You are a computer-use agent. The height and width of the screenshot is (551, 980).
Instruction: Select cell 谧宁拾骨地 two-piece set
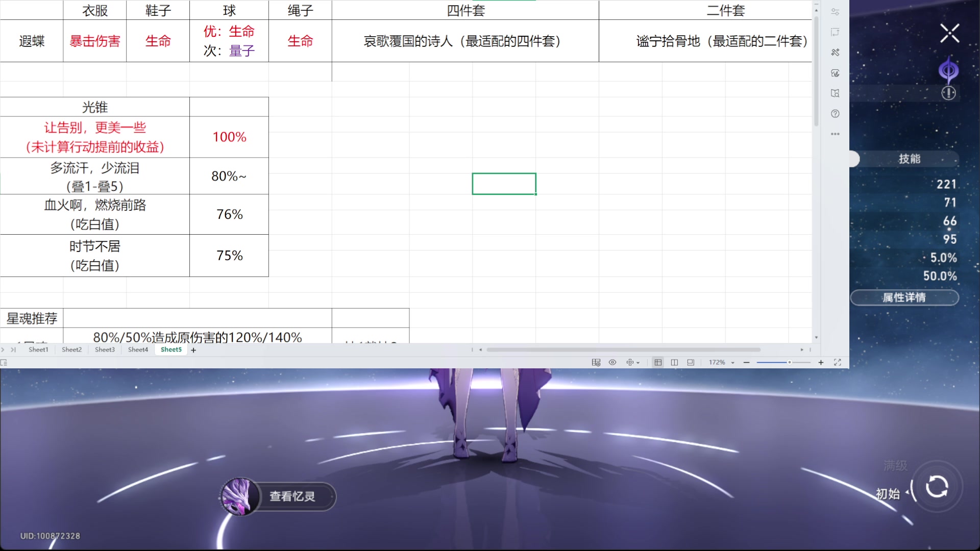(705, 41)
